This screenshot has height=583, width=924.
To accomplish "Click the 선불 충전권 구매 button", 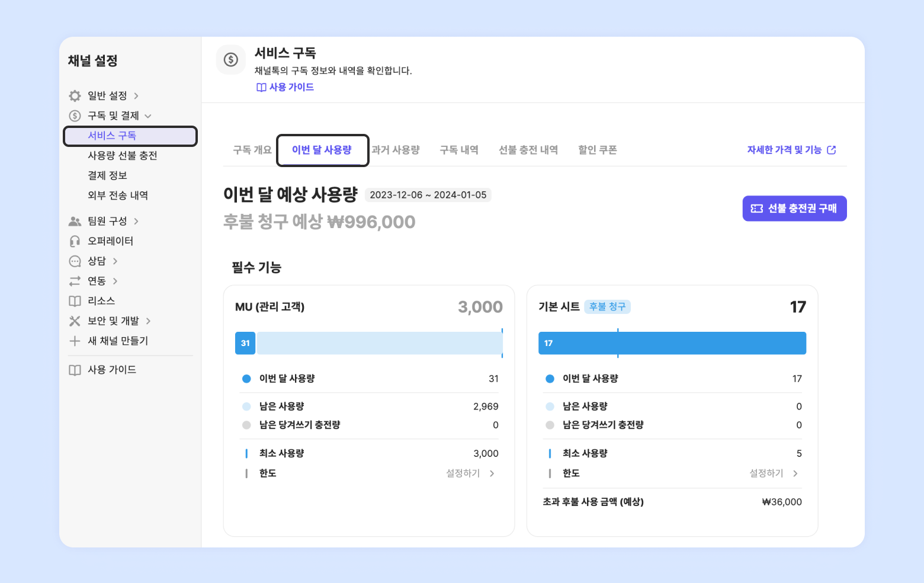I will point(794,209).
